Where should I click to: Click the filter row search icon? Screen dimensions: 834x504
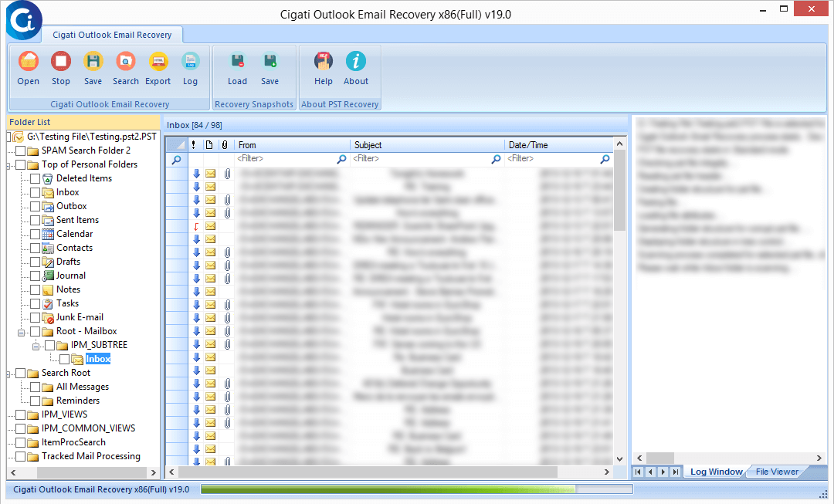point(177,160)
